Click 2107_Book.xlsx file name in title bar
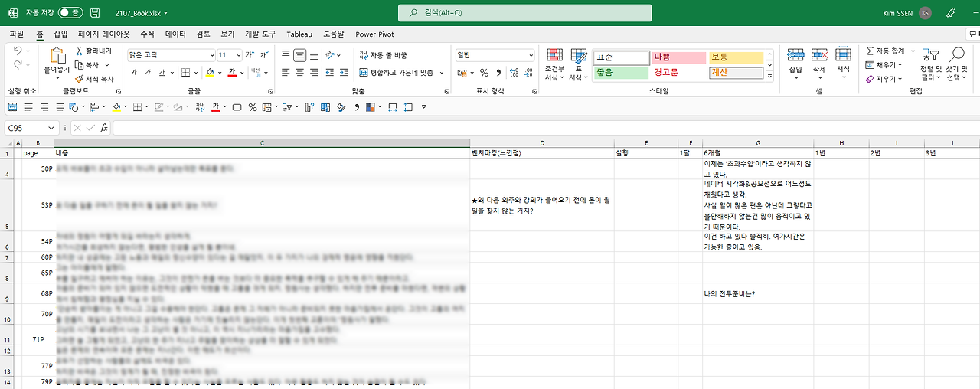The width and height of the screenshot is (980, 389). point(137,14)
